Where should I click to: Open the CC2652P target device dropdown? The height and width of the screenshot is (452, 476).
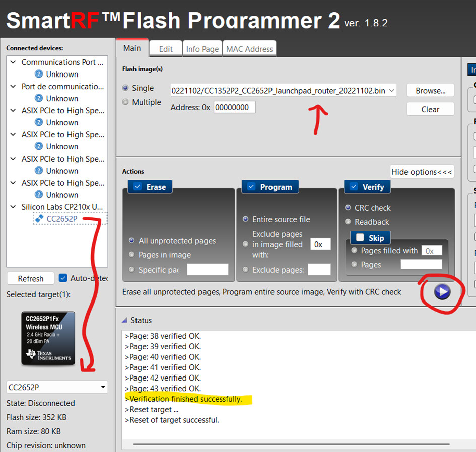(x=103, y=387)
